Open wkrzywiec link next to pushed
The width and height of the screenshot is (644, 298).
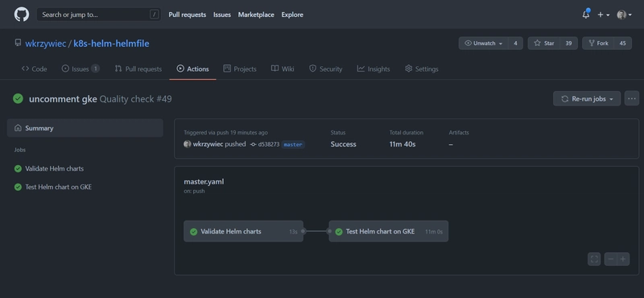click(x=208, y=144)
